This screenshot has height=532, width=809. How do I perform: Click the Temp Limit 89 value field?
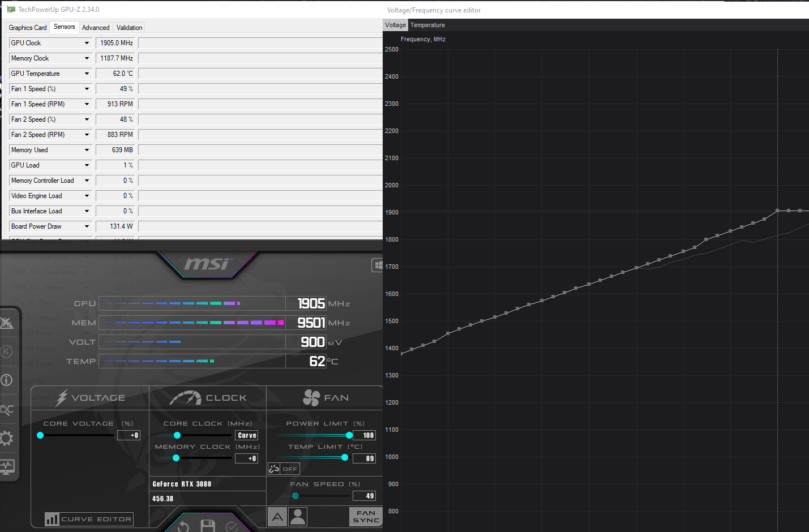pos(364,458)
